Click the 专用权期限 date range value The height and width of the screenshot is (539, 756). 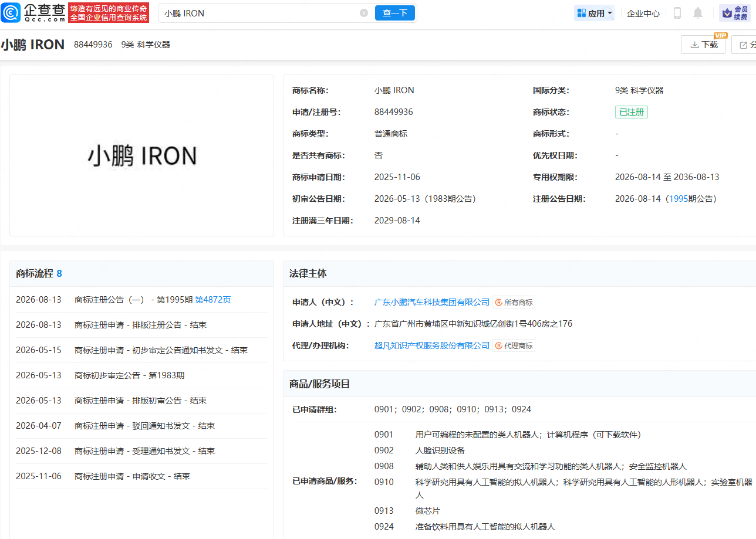pos(667,177)
